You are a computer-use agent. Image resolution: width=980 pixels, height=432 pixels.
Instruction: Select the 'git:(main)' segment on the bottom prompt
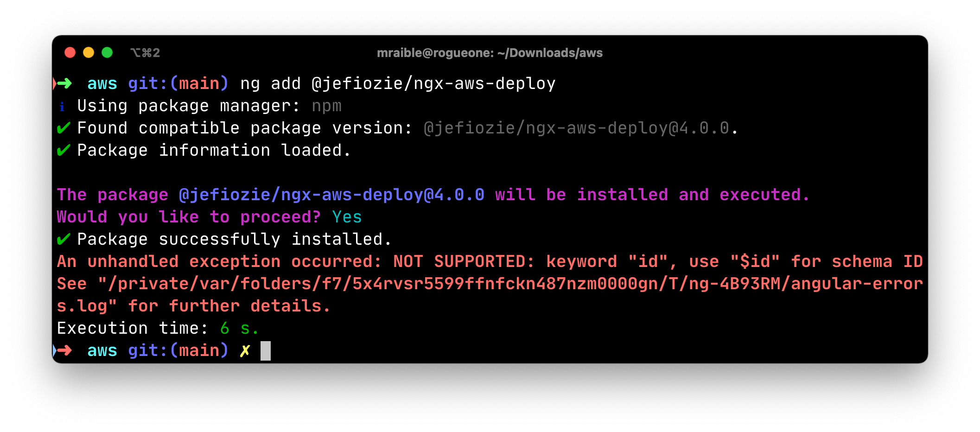tap(178, 350)
